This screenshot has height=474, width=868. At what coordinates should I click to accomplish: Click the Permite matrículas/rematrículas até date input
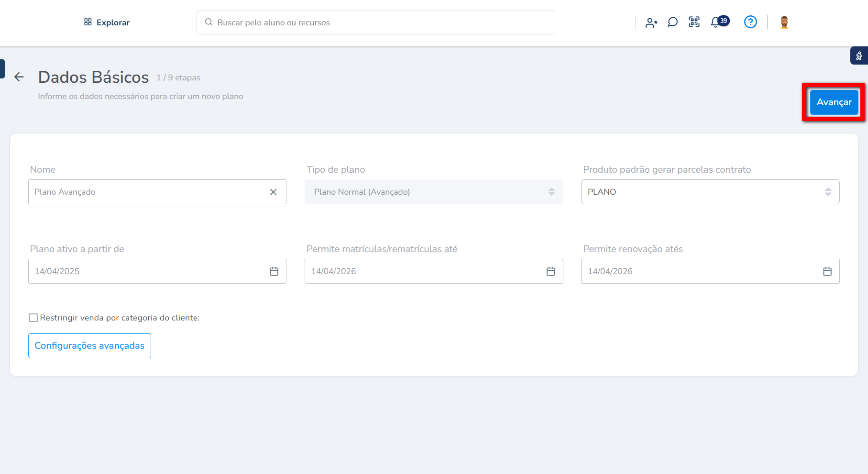point(434,271)
